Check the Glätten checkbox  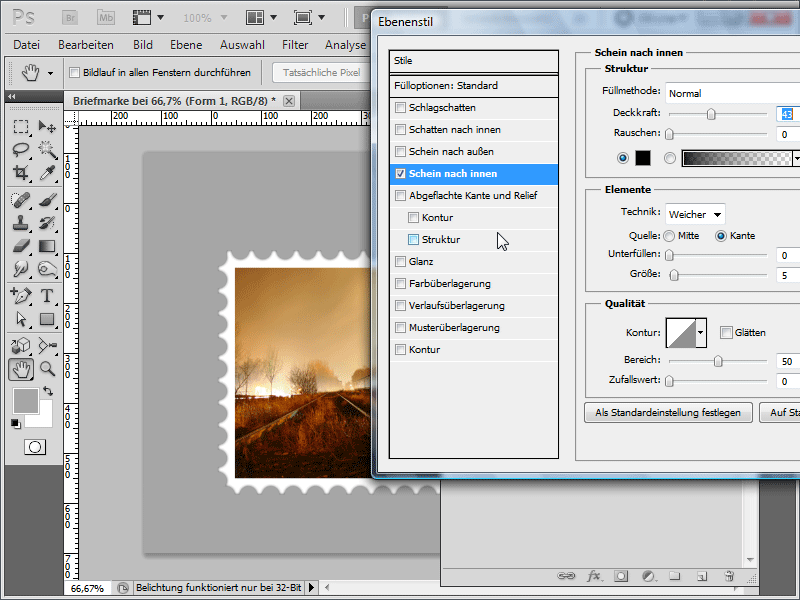pos(726,333)
